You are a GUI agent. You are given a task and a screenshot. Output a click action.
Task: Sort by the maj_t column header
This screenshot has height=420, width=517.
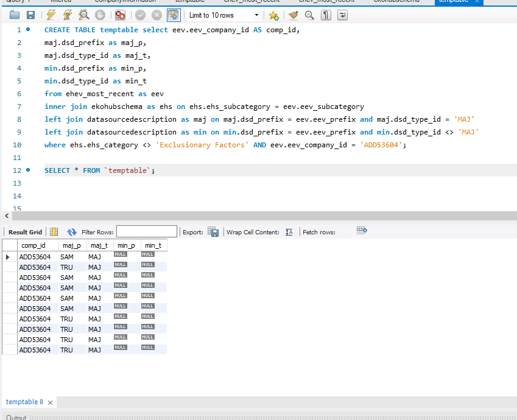pyautogui.click(x=100, y=245)
